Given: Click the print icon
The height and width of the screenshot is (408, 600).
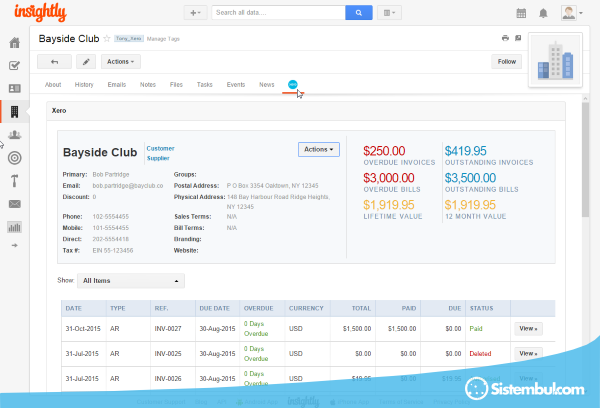Looking at the screenshot, I should pos(505,38).
